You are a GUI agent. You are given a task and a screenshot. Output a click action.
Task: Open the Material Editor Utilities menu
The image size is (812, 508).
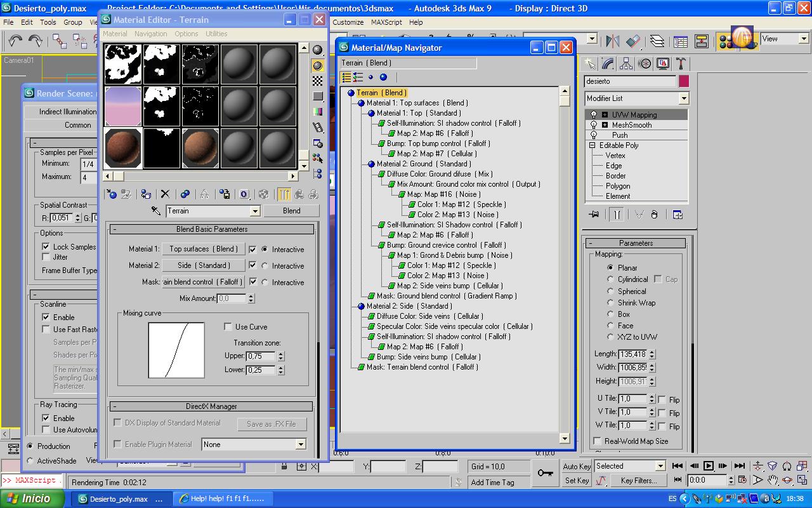(x=216, y=34)
